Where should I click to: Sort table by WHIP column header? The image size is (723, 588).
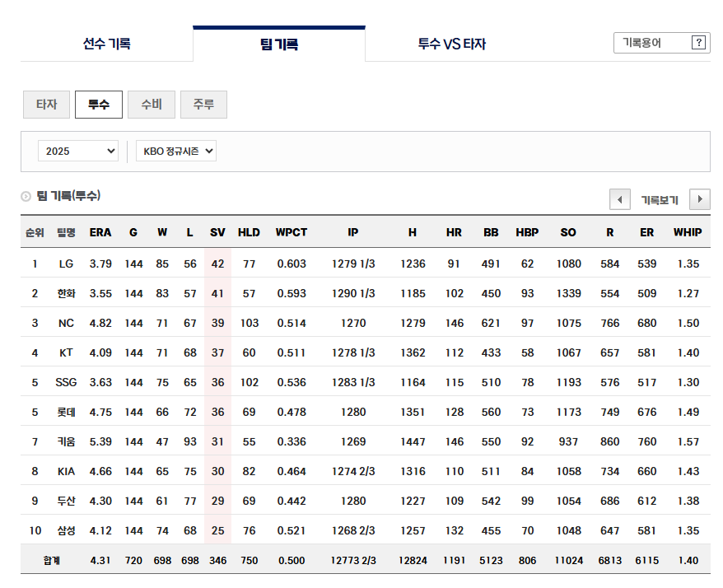click(x=688, y=232)
